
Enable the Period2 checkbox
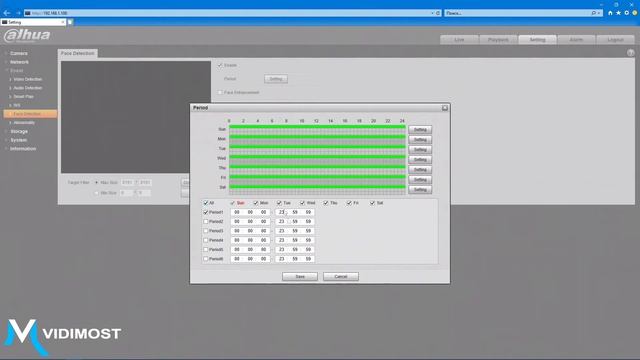[206, 222]
